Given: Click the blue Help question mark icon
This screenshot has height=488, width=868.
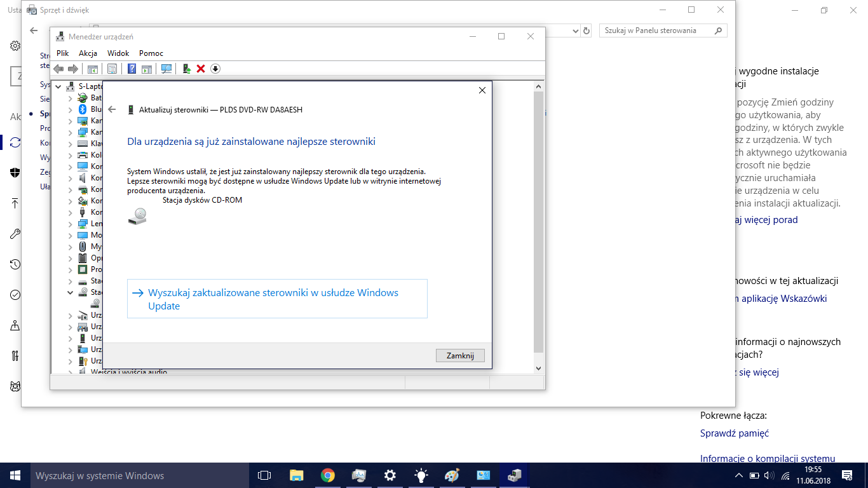Looking at the screenshot, I should 132,69.
